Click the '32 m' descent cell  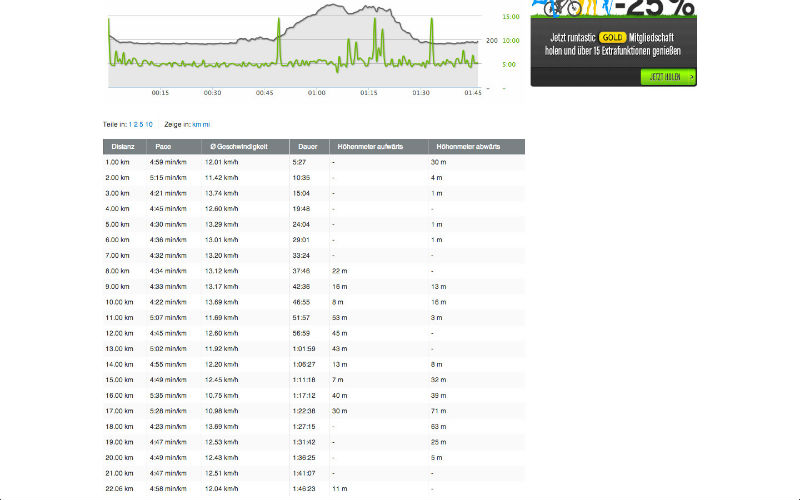[x=438, y=380]
